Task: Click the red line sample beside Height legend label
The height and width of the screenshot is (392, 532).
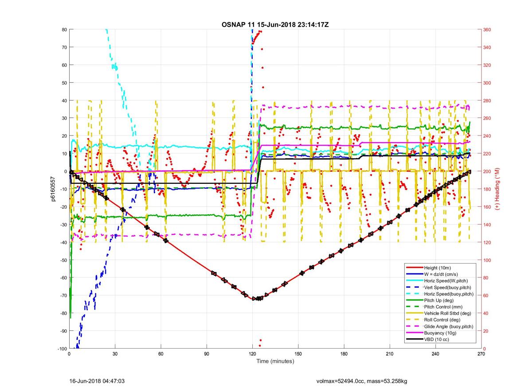Action: [414, 268]
